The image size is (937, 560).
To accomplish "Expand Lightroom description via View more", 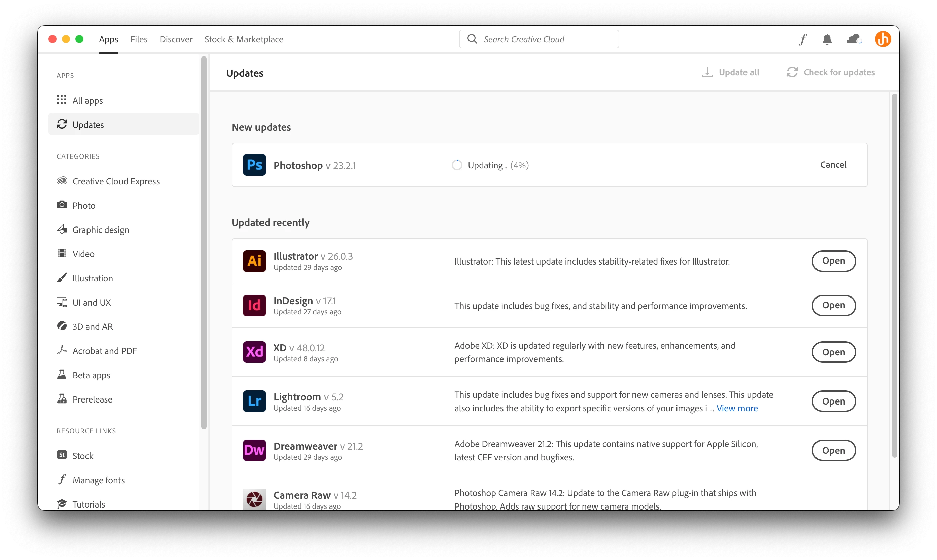I will (737, 408).
